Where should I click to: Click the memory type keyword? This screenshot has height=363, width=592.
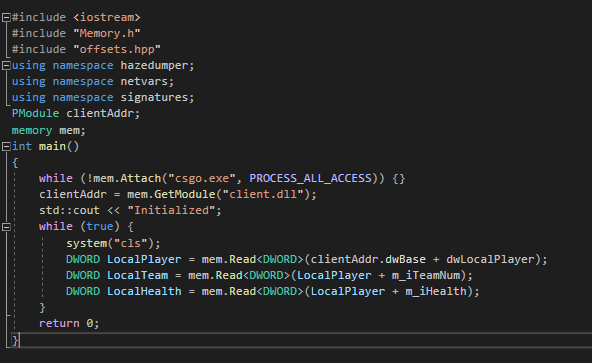[x=32, y=130]
